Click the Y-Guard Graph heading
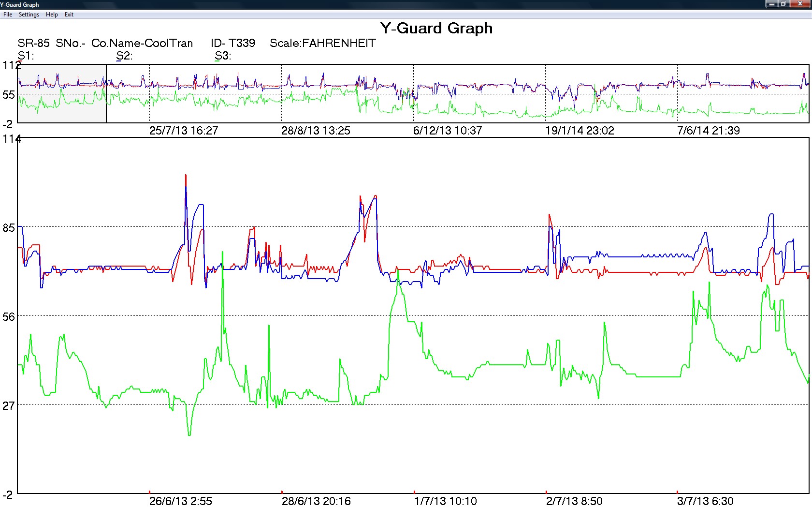The height and width of the screenshot is (508, 812). point(436,28)
